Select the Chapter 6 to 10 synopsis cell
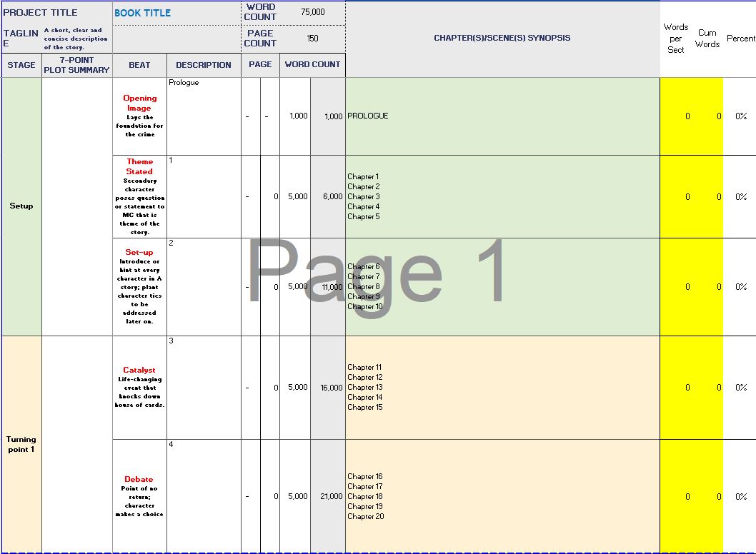756x554 pixels. coord(502,286)
